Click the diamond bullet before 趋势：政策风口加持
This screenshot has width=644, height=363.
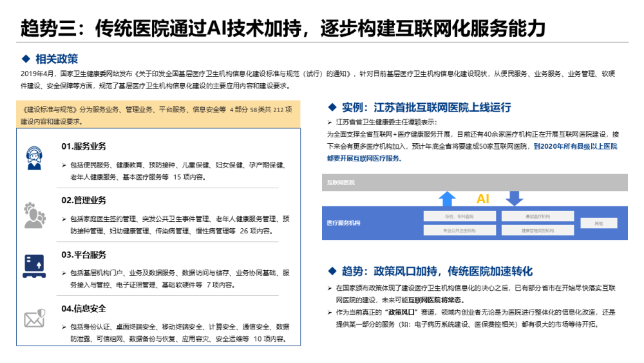[332, 271]
